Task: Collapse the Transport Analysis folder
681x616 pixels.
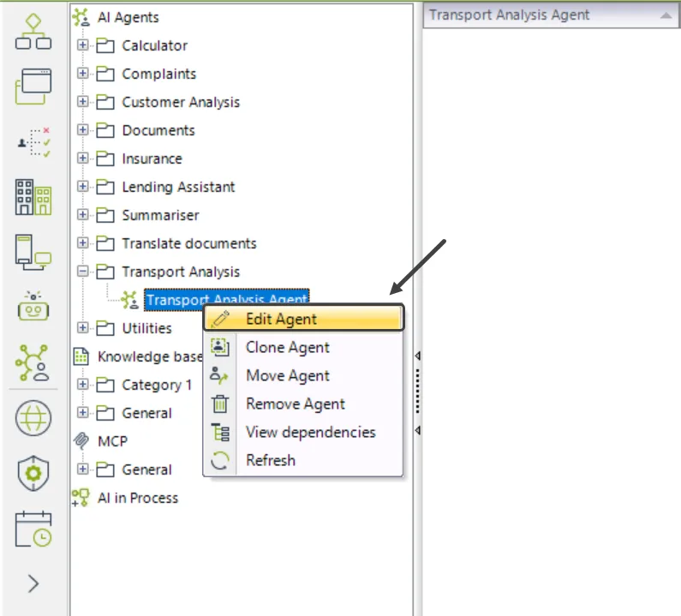Action: (x=82, y=272)
